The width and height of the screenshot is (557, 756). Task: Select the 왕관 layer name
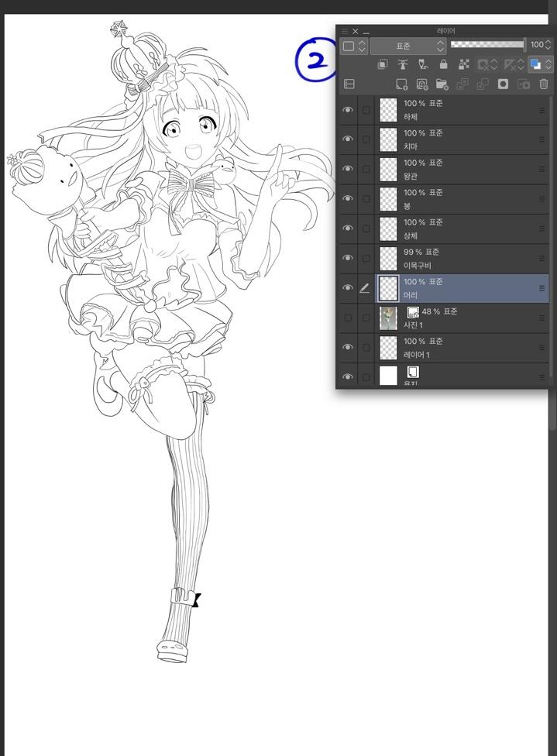click(411, 177)
